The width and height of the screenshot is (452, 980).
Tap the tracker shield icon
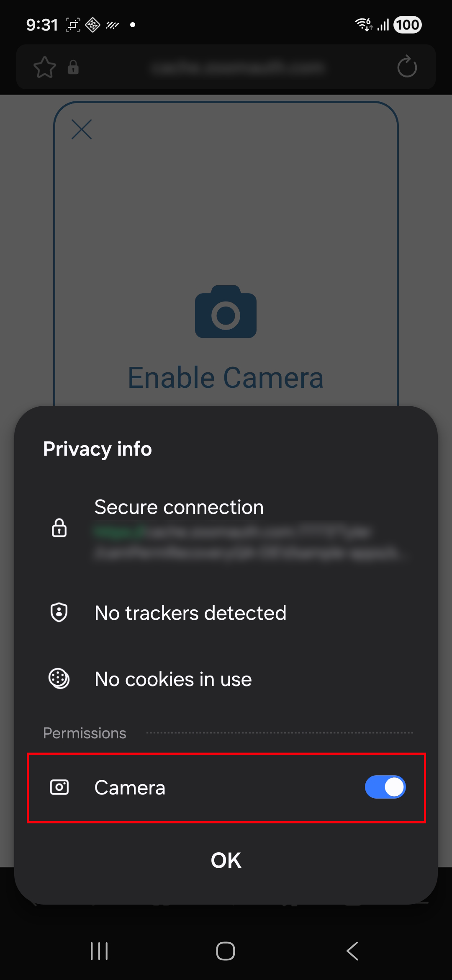(x=59, y=612)
